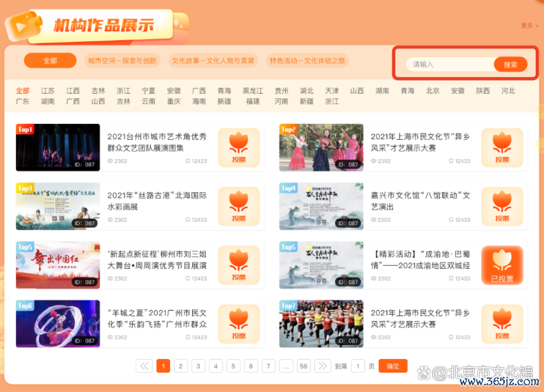This screenshot has height=392, width=544.
Task: Vote for 2021台州市城市艺术角 entry
Action: point(239,147)
